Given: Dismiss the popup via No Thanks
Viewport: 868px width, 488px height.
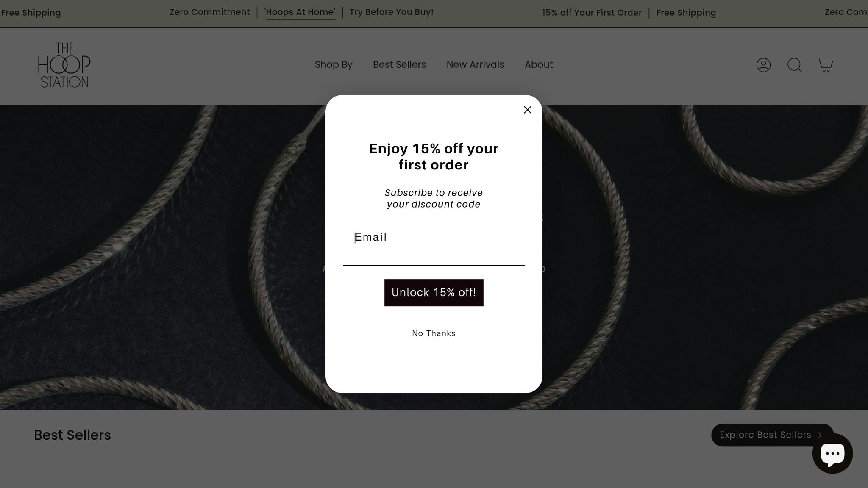Looking at the screenshot, I should 434,333.
